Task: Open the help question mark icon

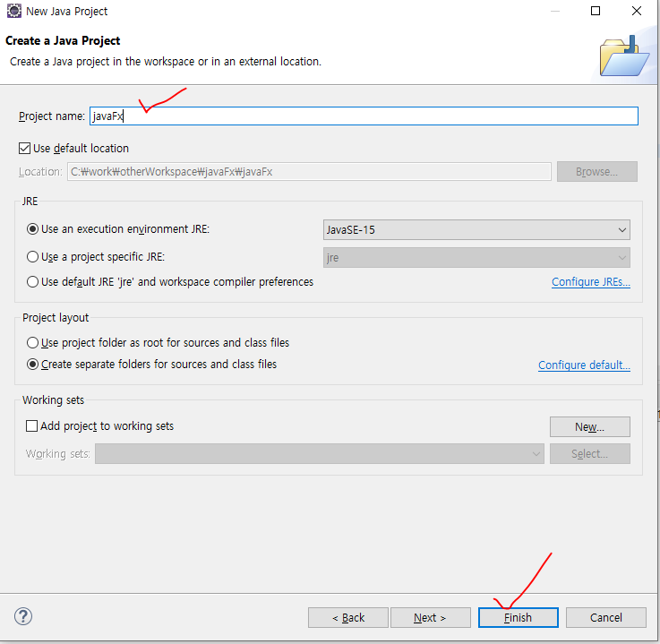Action: pyautogui.click(x=23, y=616)
